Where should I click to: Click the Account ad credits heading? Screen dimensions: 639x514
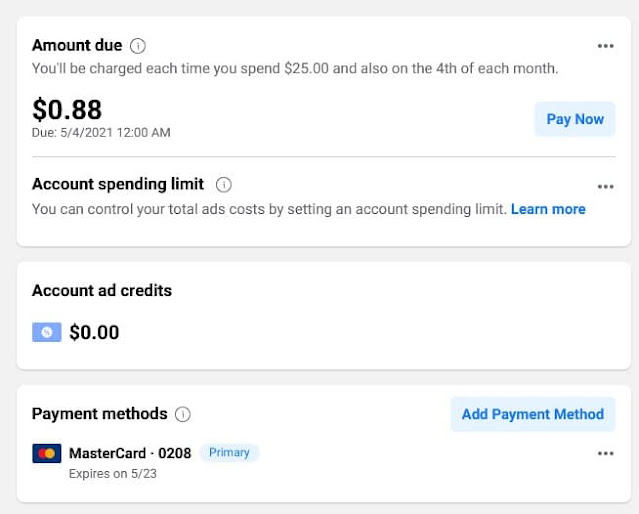click(102, 291)
